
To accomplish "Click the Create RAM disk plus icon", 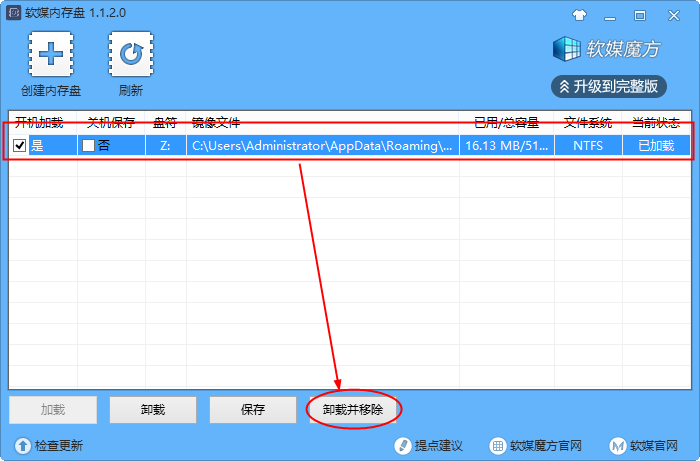I will coord(51,54).
